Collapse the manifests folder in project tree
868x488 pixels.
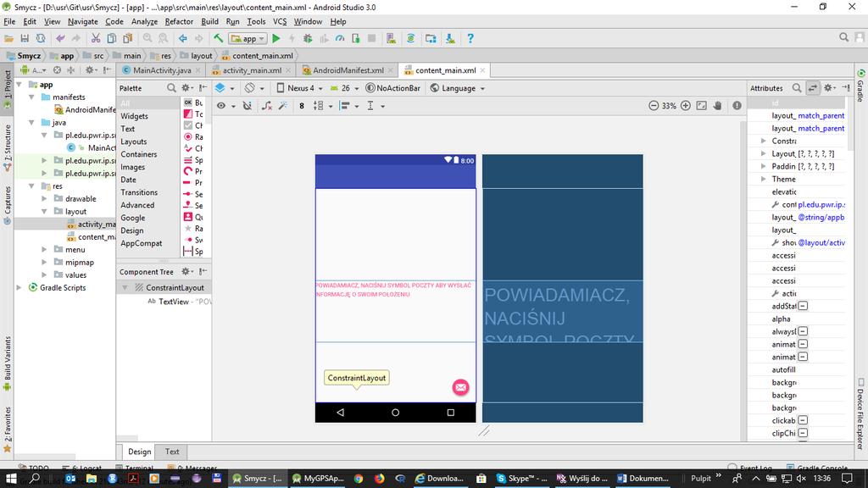tap(31, 97)
